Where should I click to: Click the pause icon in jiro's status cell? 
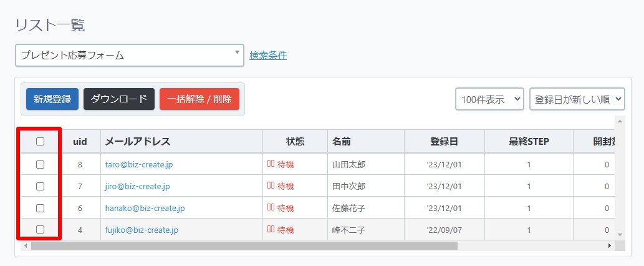(271, 186)
